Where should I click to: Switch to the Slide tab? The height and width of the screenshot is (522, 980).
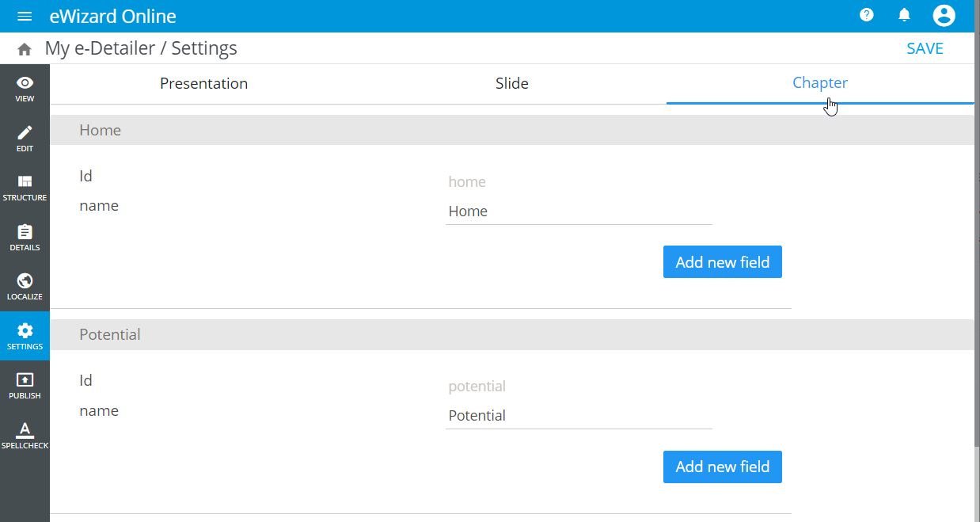click(511, 83)
